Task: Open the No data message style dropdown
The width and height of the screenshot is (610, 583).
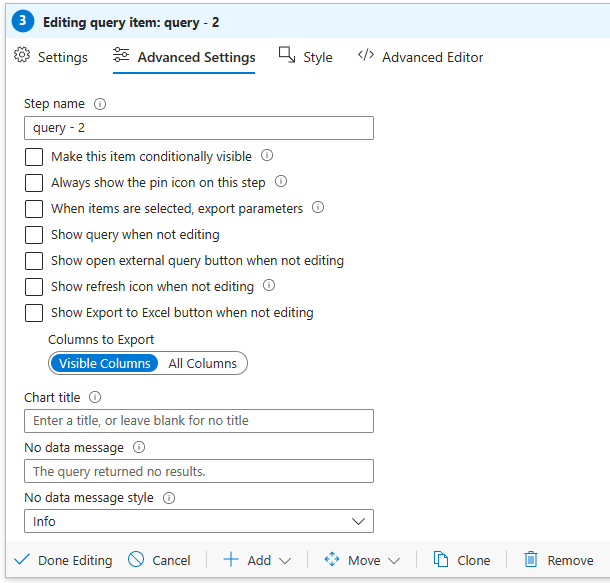Action: (199, 521)
